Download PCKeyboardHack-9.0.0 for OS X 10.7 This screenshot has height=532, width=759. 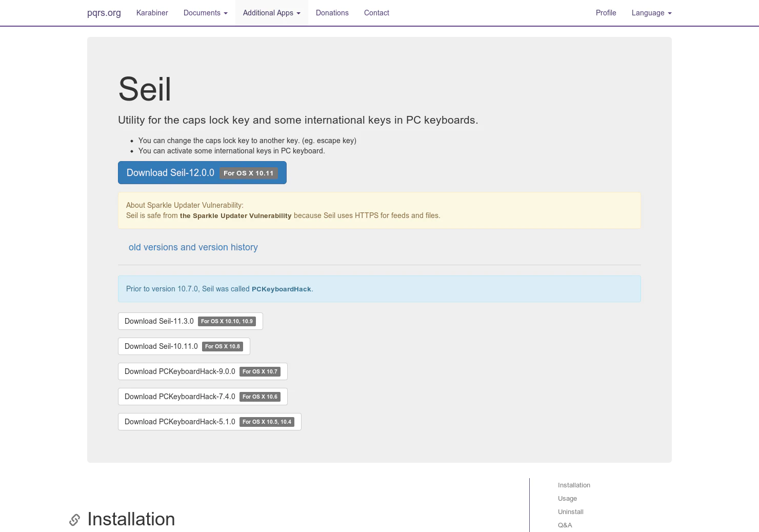coord(203,371)
